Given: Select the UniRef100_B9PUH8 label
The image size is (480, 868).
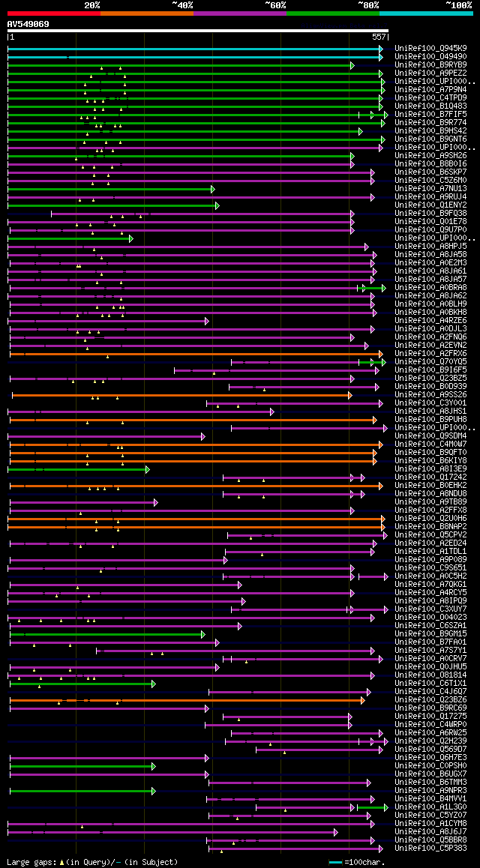Looking at the screenshot, I should point(430,420).
